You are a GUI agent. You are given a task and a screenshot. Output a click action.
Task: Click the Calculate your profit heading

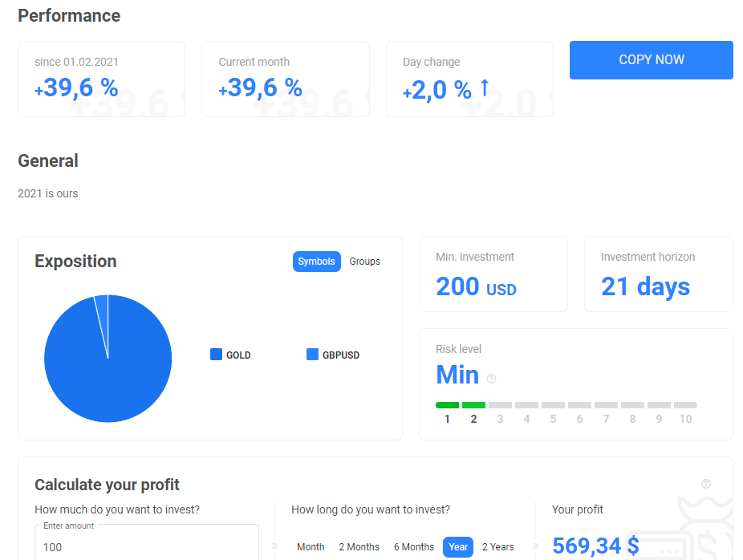coord(107,485)
